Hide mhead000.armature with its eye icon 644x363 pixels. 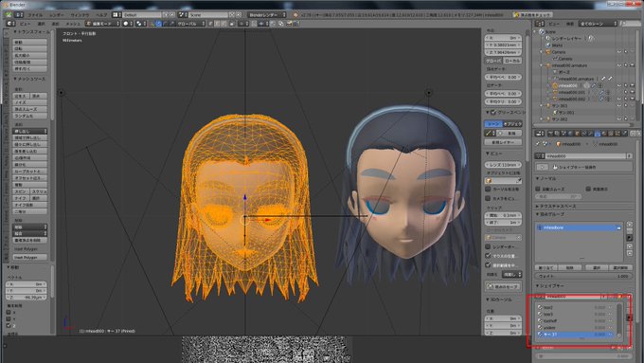click(x=619, y=65)
